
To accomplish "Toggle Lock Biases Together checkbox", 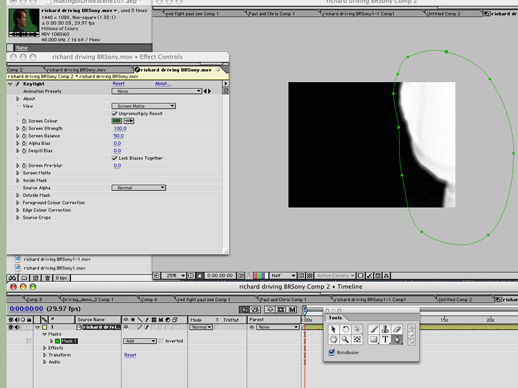I will [115, 158].
